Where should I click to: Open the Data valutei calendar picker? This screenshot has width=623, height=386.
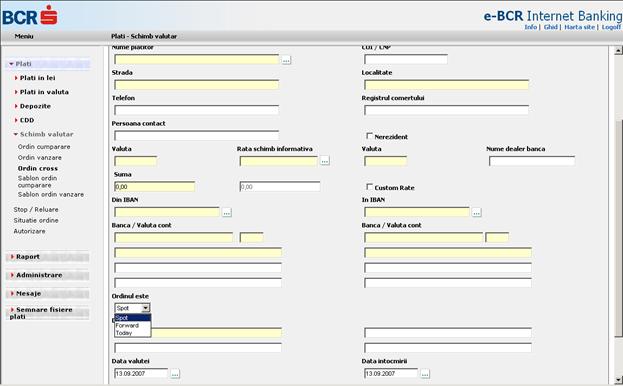click(175, 374)
